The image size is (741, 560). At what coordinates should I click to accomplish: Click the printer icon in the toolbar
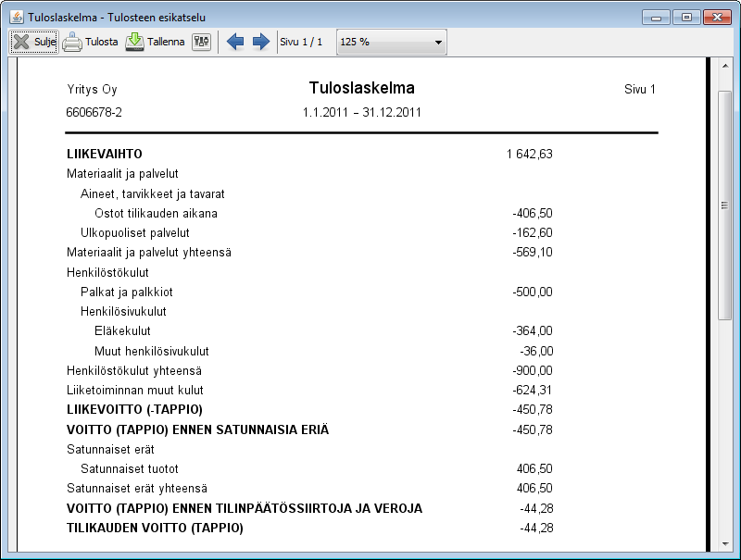tap(72, 42)
